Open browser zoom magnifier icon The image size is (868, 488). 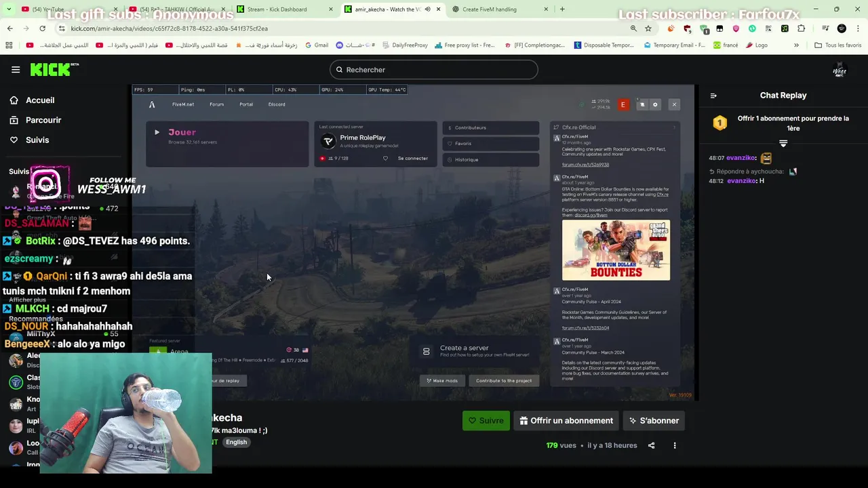click(633, 28)
